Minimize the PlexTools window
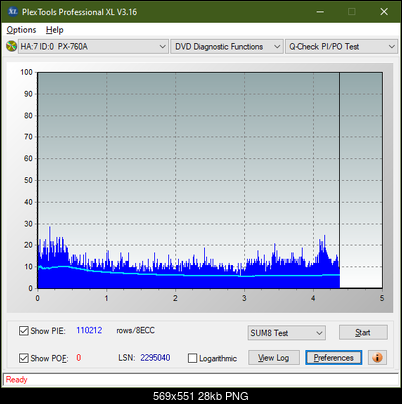 320,12
